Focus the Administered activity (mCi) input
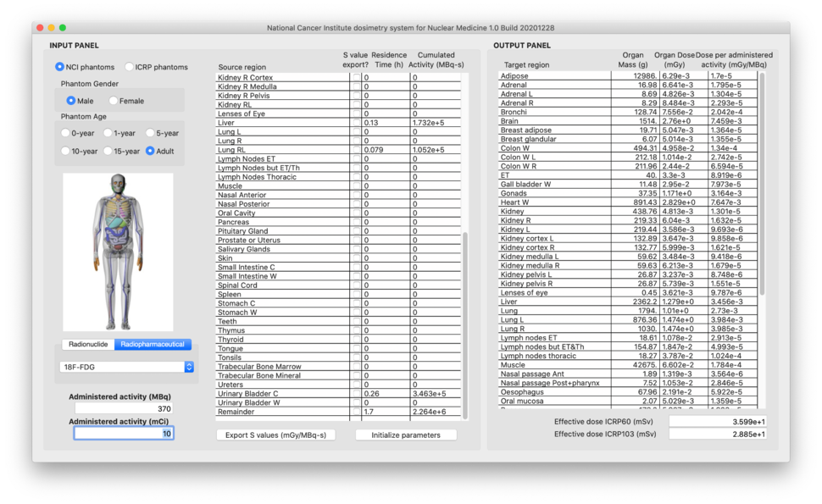This screenshot has width=822, height=504. [x=124, y=433]
